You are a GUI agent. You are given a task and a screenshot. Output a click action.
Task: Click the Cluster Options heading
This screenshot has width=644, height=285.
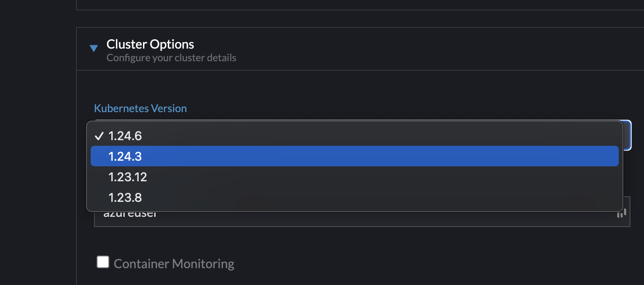tap(150, 43)
